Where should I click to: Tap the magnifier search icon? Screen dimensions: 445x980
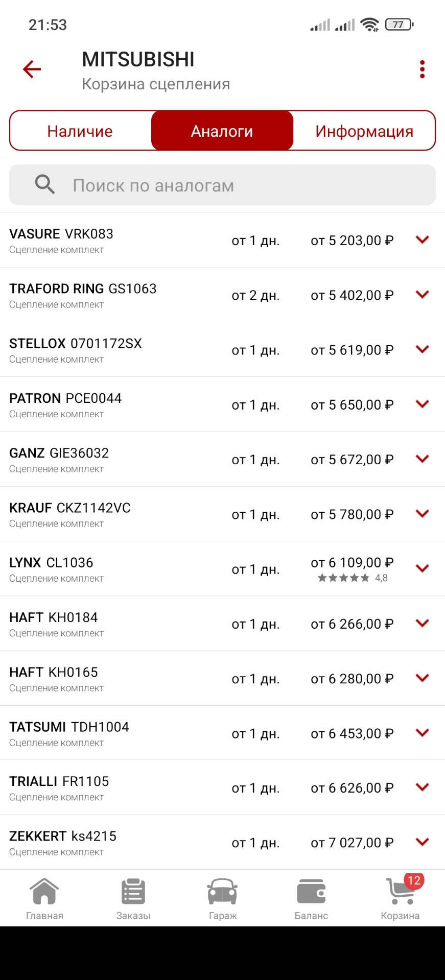pos(45,184)
